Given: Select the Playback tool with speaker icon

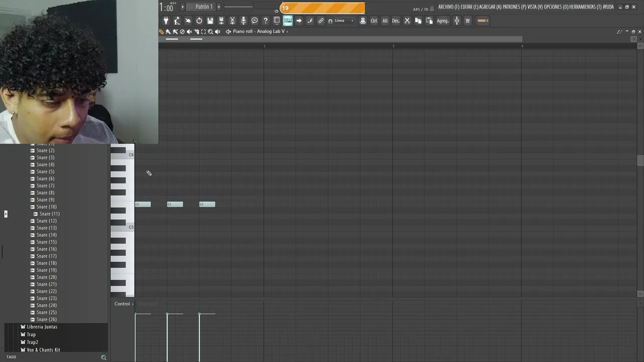Looking at the screenshot, I should click(217, 32).
